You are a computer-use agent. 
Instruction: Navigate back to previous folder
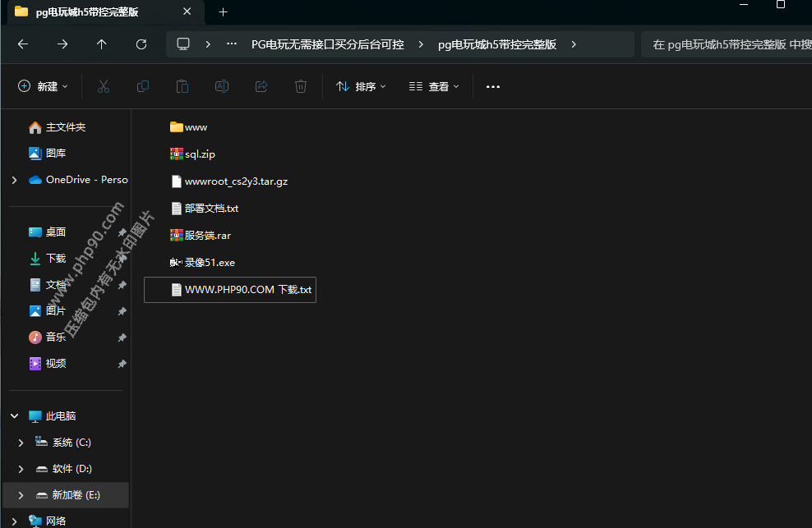[23, 44]
